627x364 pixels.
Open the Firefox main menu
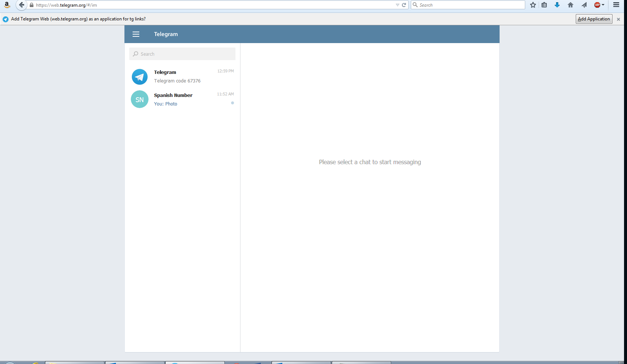pyautogui.click(x=616, y=5)
